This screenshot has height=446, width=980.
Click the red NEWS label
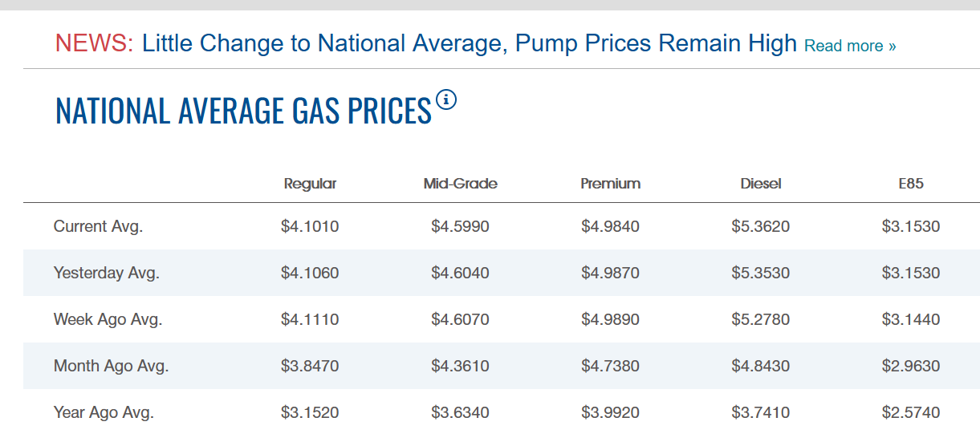(x=95, y=43)
